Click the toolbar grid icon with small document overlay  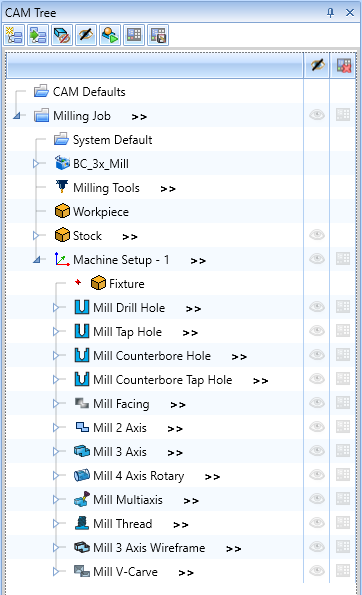point(157,35)
